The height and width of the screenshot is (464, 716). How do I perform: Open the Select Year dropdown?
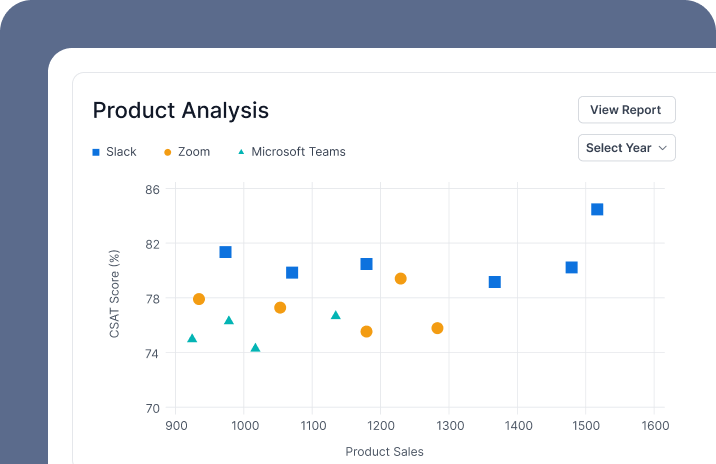click(626, 148)
